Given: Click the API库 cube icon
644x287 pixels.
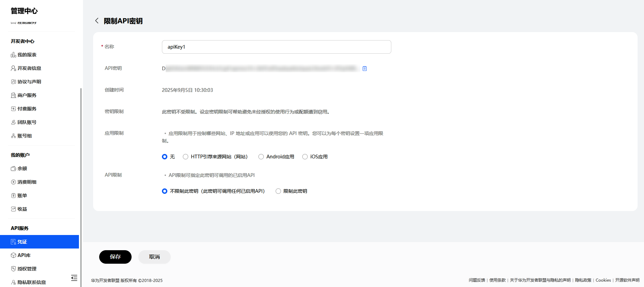Looking at the screenshot, I should tap(13, 255).
